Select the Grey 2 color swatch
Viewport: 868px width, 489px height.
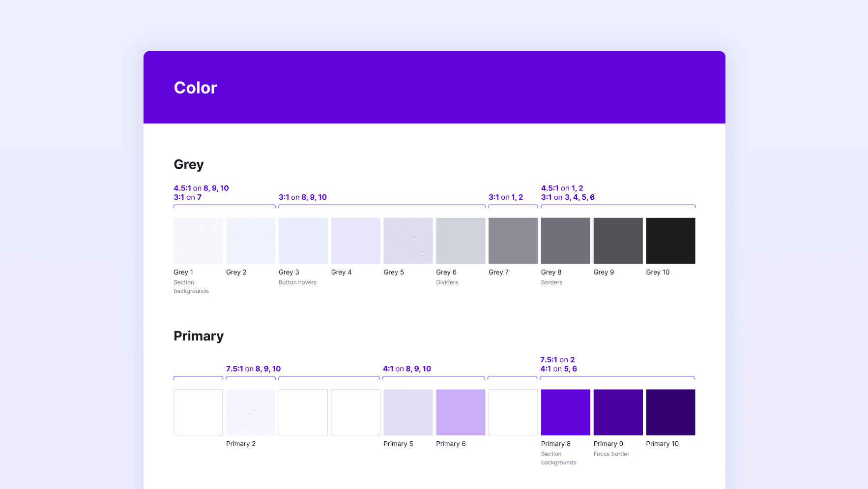coord(251,241)
